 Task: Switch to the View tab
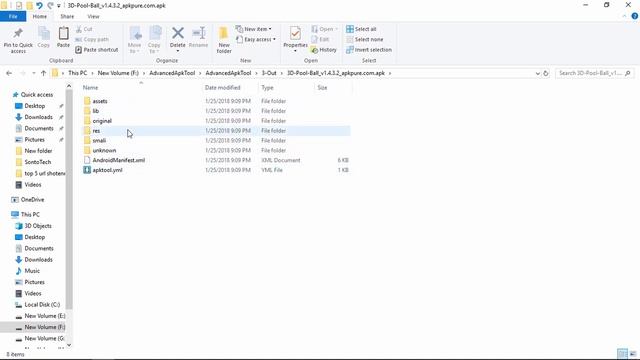click(93, 16)
